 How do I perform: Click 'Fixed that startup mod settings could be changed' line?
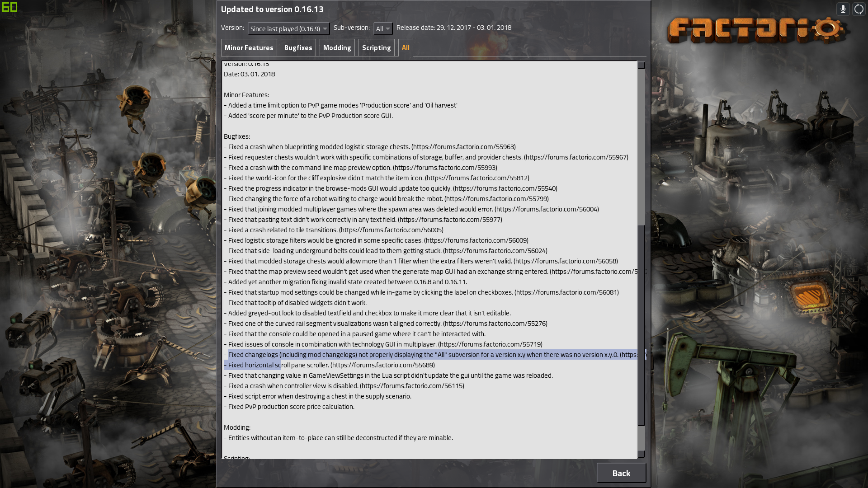421,292
